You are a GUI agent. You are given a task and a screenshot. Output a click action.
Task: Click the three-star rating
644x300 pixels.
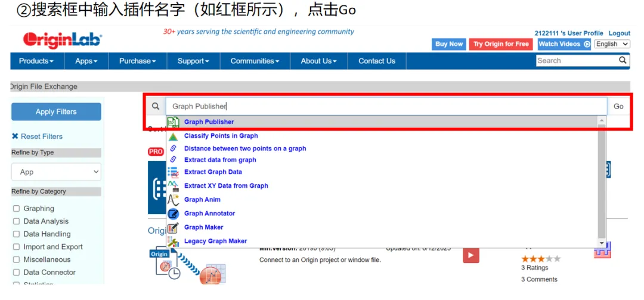pos(540,259)
